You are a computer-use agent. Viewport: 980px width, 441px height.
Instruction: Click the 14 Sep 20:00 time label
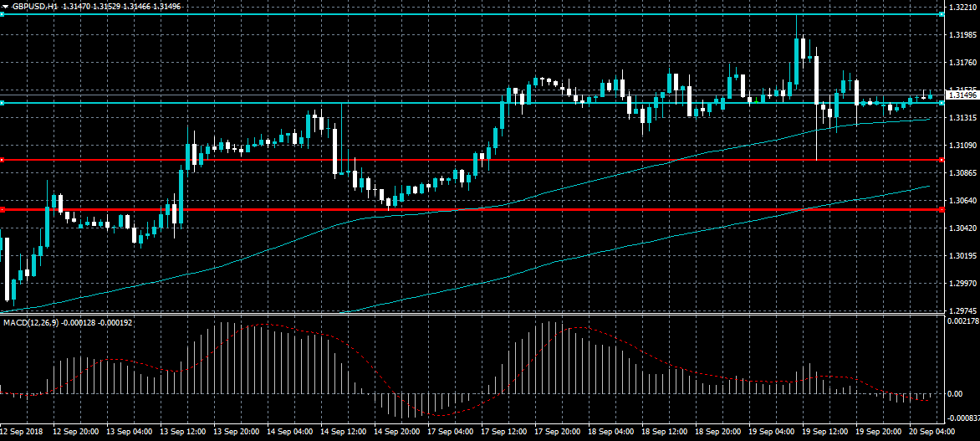tap(397, 432)
